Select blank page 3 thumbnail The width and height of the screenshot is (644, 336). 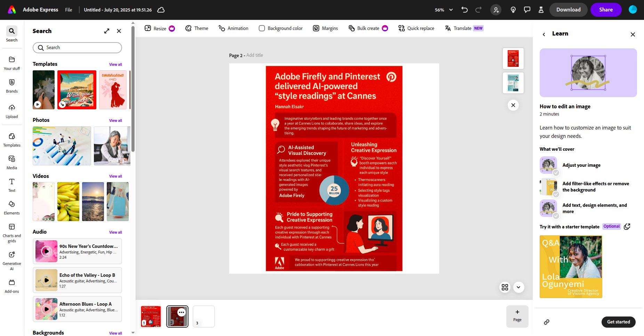[x=204, y=317]
